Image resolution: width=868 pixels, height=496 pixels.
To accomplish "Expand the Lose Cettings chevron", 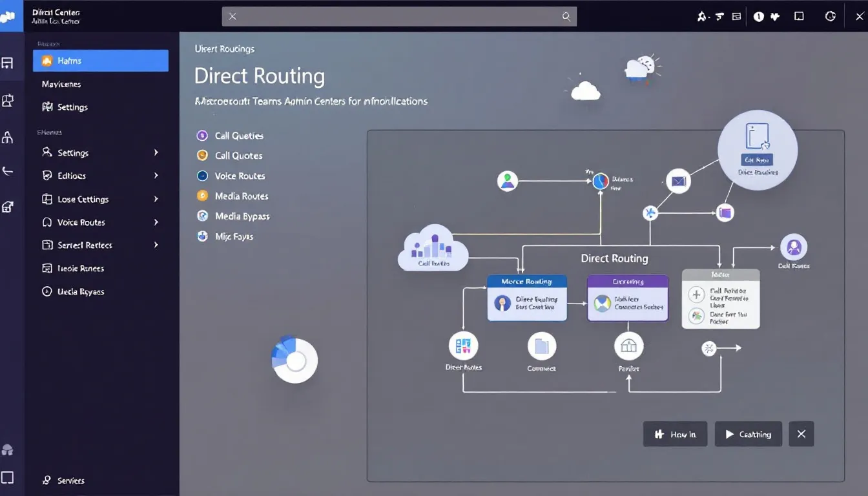I will 156,199.
